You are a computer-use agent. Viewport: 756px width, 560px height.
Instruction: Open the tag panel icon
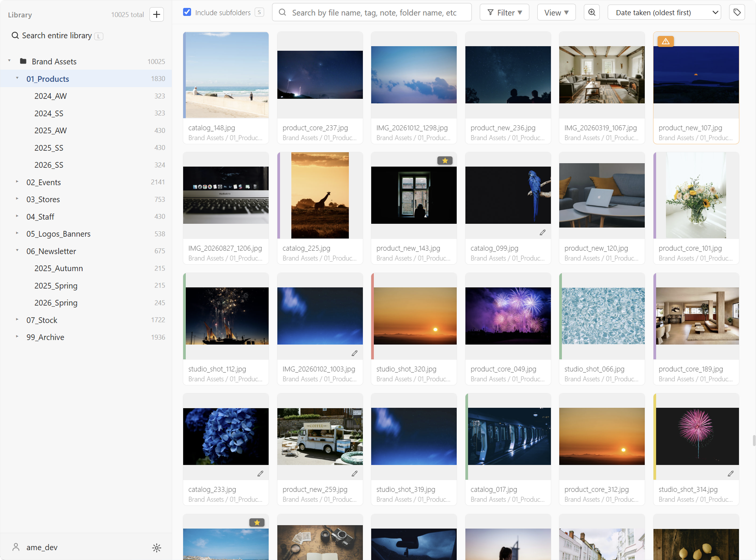[x=737, y=12]
